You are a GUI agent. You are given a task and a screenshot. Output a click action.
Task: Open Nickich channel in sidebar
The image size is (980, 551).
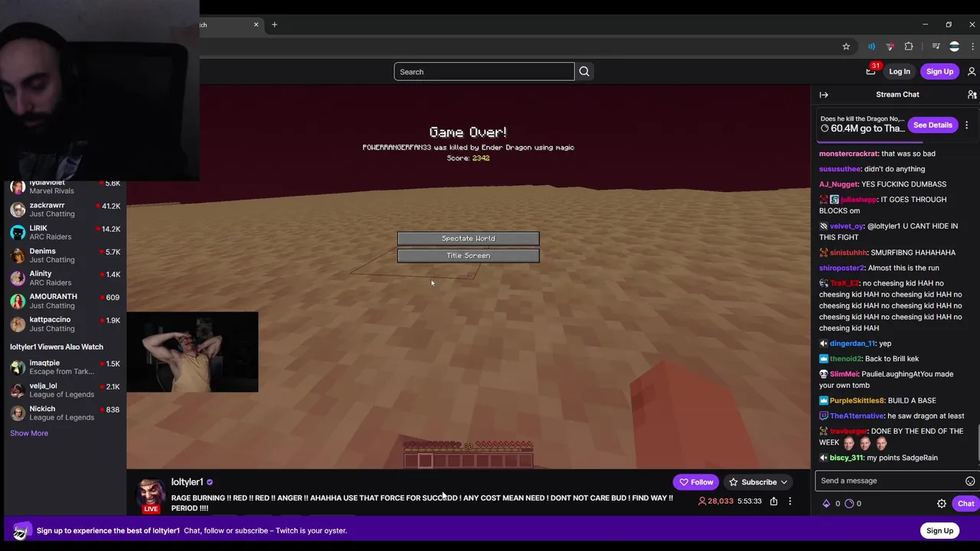[64, 413]
